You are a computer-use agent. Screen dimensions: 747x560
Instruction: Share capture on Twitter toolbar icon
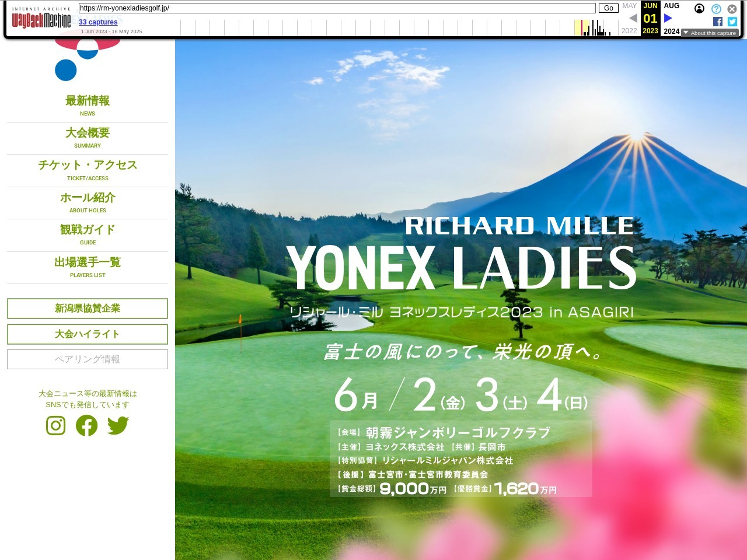(x=732, y=22)
